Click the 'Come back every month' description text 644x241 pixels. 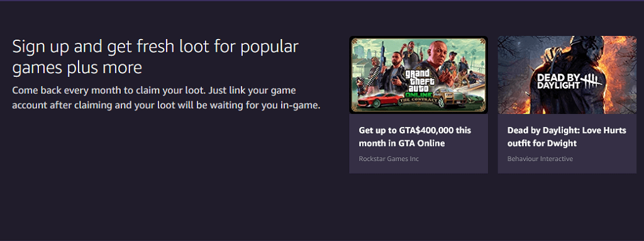click(x=166, y=98)
